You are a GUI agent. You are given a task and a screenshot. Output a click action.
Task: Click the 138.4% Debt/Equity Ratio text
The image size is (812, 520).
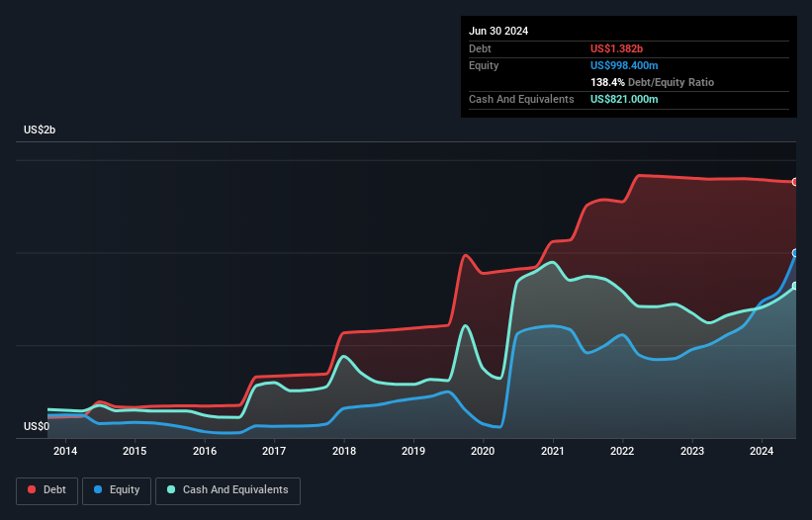(652, 82)
